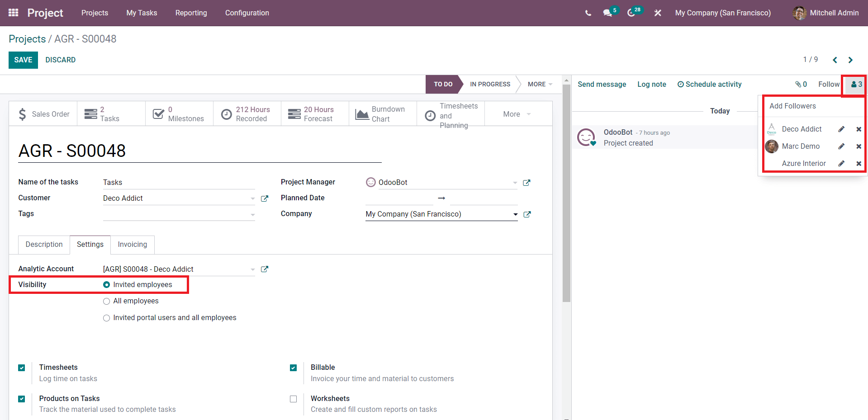
Task: Open the Reporting menu
Action: [x=191, y=13]
